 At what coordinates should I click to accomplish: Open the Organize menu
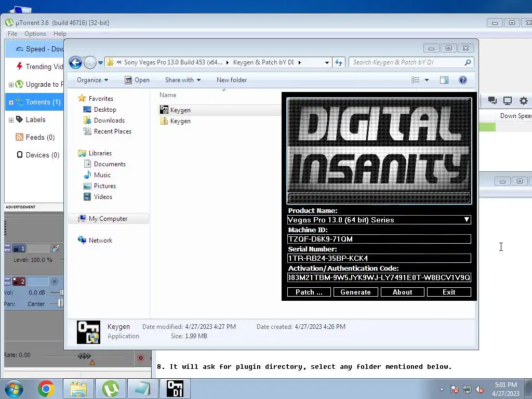click(x=92, y=80)
